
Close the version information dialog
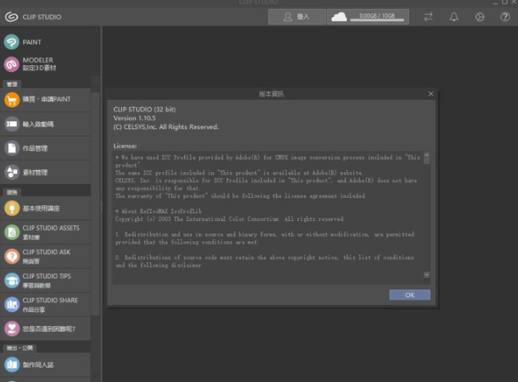click(x=431, y=94)
